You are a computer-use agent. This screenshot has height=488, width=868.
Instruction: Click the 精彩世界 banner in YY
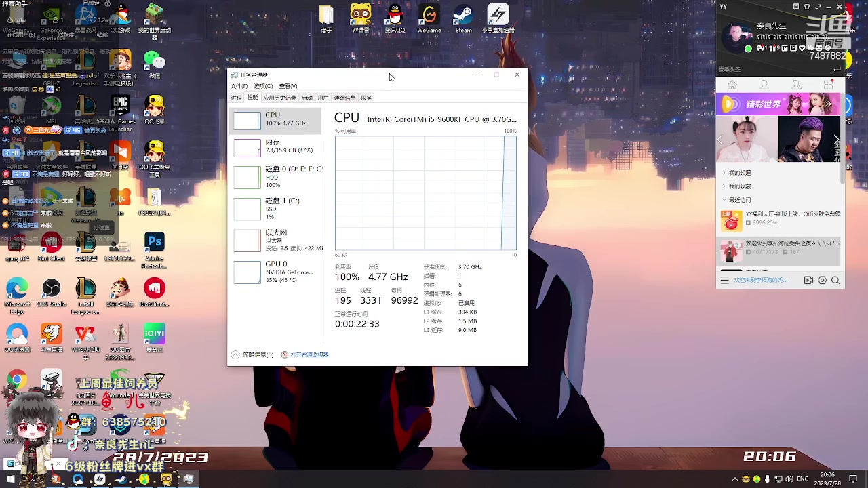(778, 104)
